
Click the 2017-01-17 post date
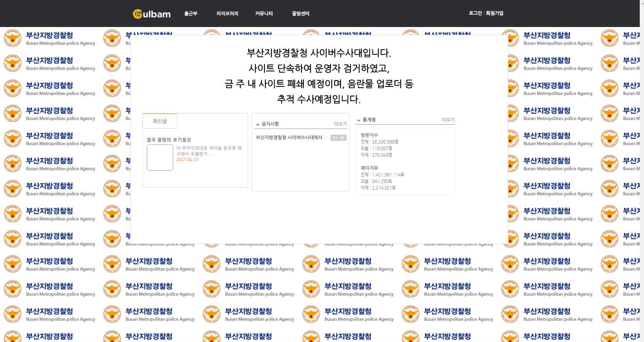[187, 159]
